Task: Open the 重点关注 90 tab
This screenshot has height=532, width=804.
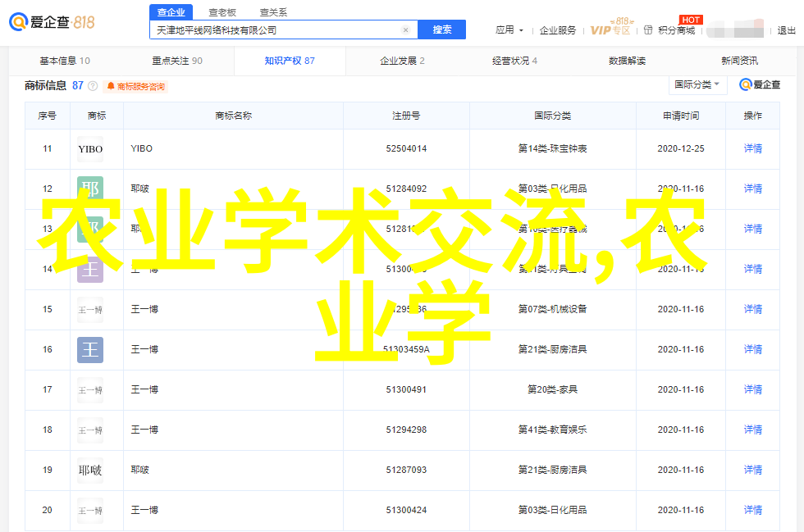Action: (177, 61)
